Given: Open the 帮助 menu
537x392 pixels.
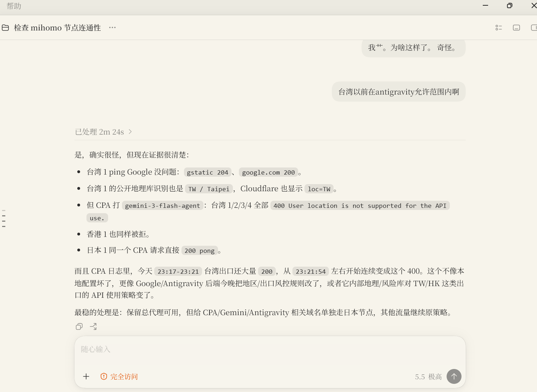Looking at the screenshot, I should point(14,6).
